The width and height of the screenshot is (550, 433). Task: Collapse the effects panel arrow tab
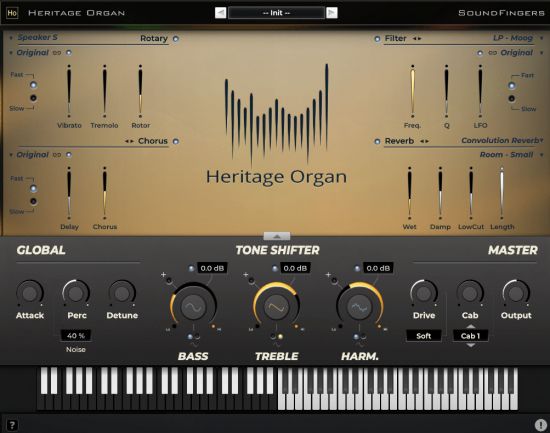(277, 236)
